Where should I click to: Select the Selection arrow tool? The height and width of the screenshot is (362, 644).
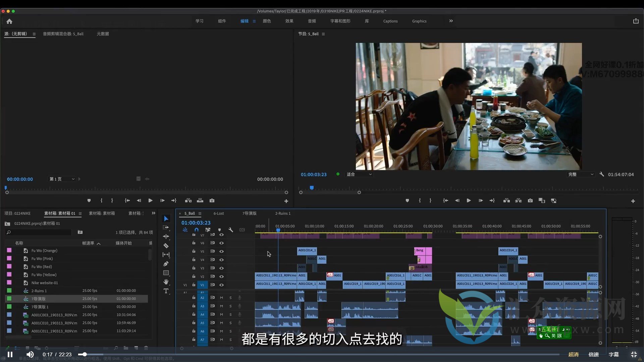pyautogui.click(x=166, y=219)
